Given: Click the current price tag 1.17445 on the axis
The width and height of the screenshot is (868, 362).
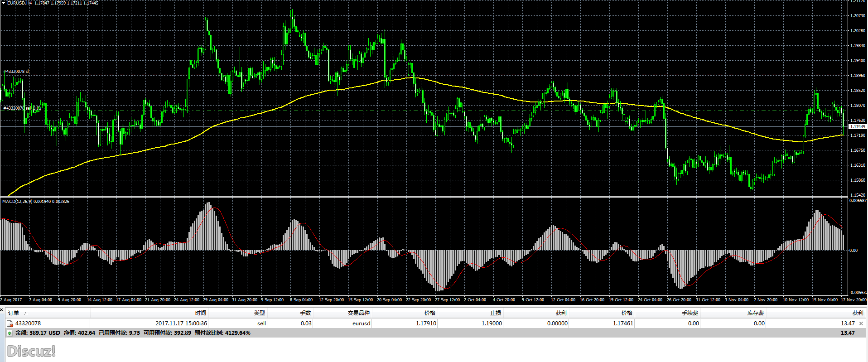Looking at the screenshot, I should [x=858, y=127].
